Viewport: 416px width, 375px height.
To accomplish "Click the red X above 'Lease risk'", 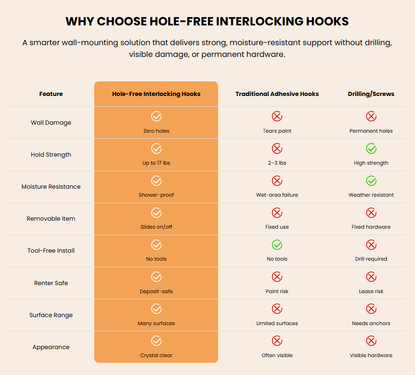I will (x=371, y=277).
